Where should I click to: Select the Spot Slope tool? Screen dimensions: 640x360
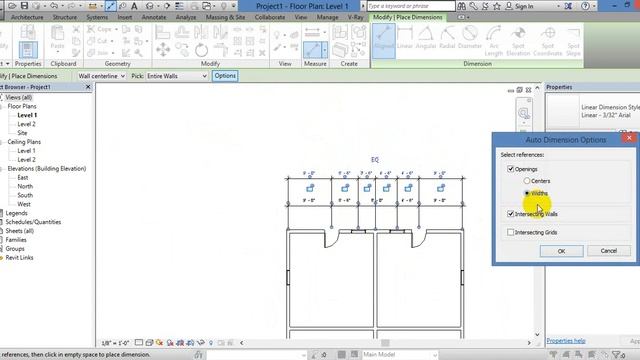(x=573, y=41)
